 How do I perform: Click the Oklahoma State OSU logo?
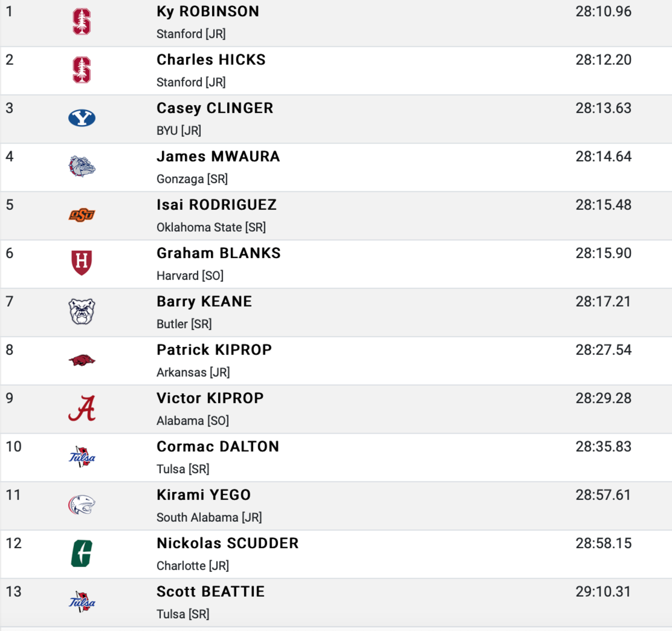(82, 215)
